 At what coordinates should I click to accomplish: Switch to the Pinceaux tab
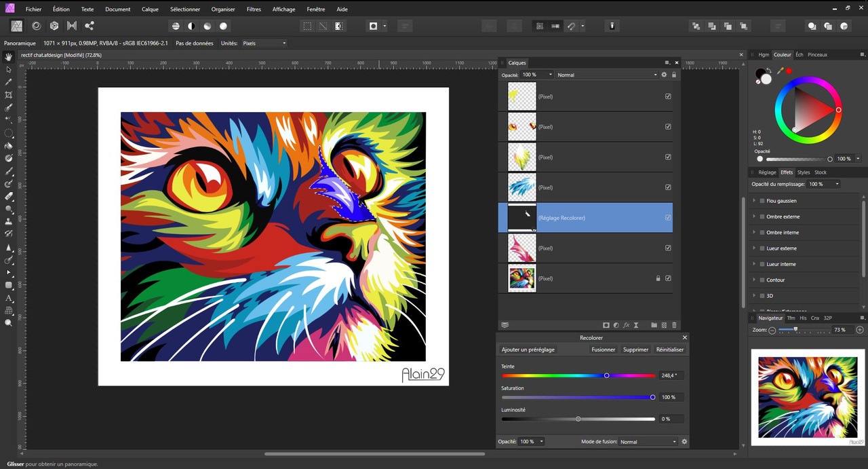pos(817,54)
